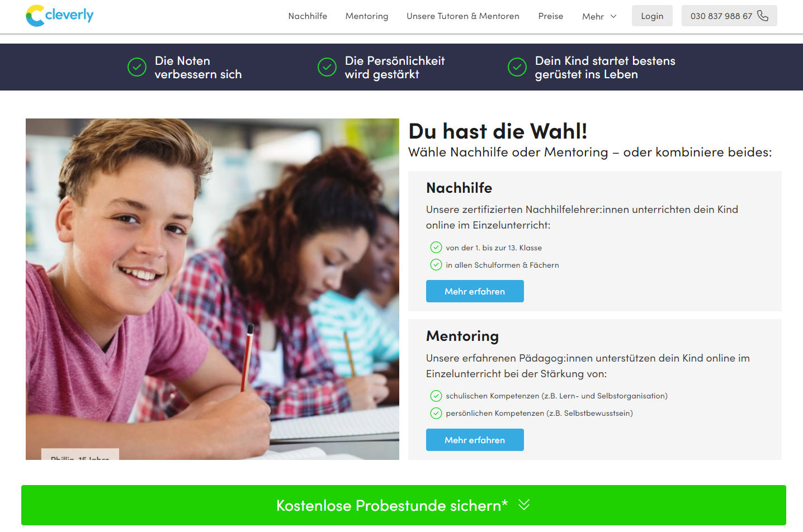803x532 pixels.
Task: Click the phone handset icon
Action: coord(763,16)
